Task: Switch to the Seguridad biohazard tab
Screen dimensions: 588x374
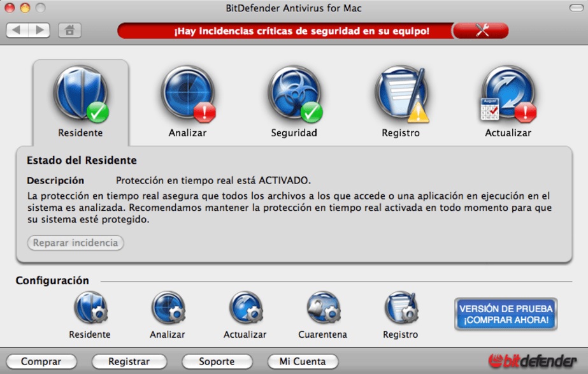Action: [294, 102]
